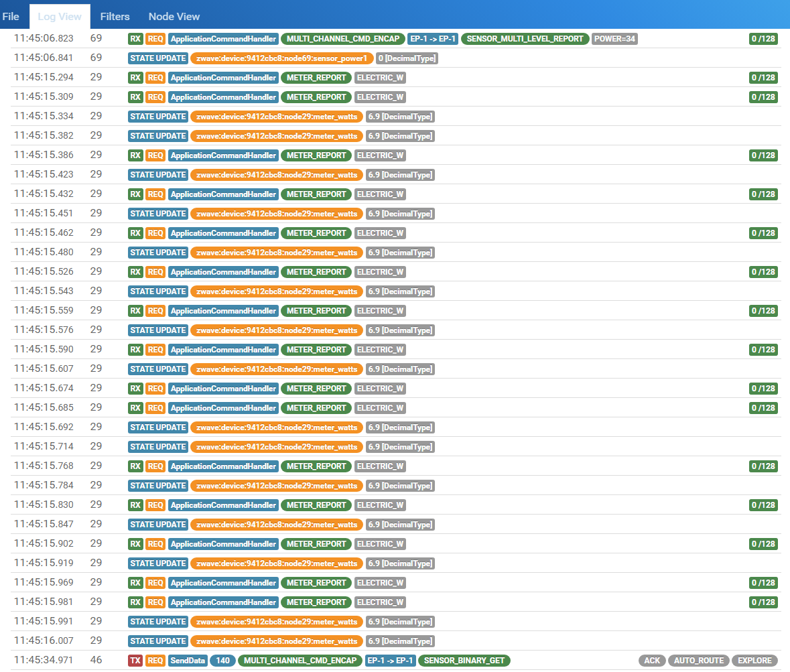Viewport: 790px width, 672px height.
Task: Click the SENSOR_MULTI_LEVEL_REPORT tag
Action: (525, 39)
